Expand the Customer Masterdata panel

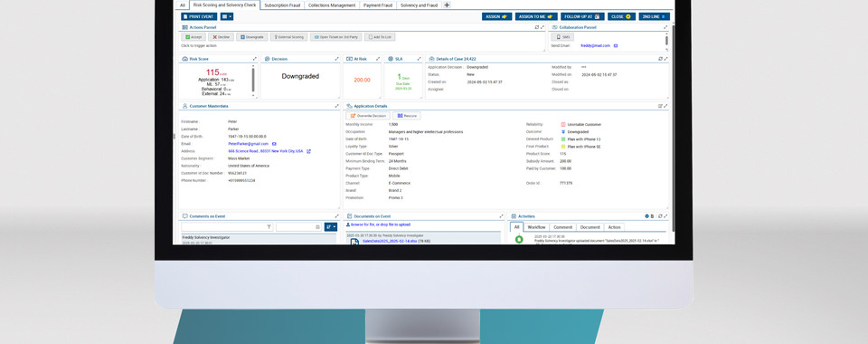(x=336, y=106)
